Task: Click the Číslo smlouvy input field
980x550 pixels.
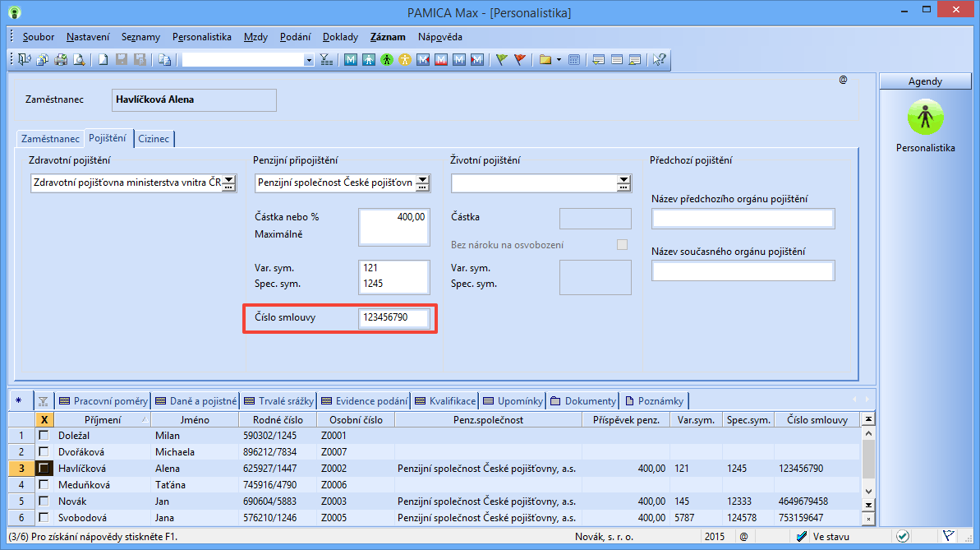Action: coord(393,318)
